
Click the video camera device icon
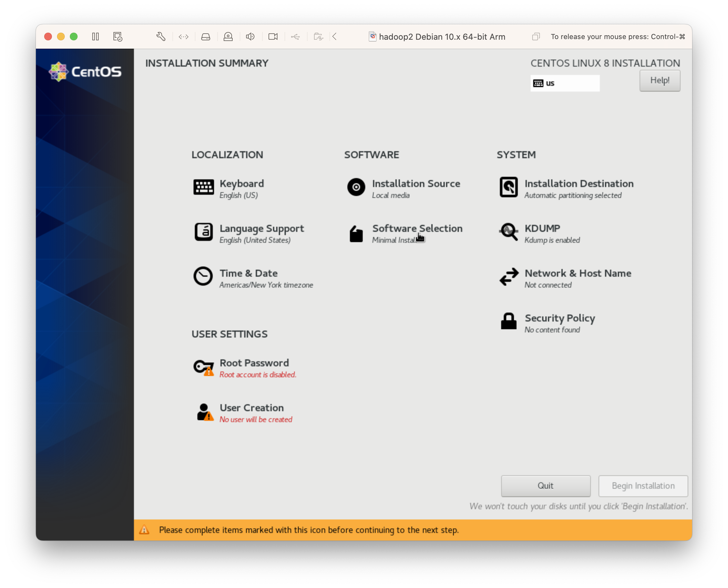click(x=272, y=36)
